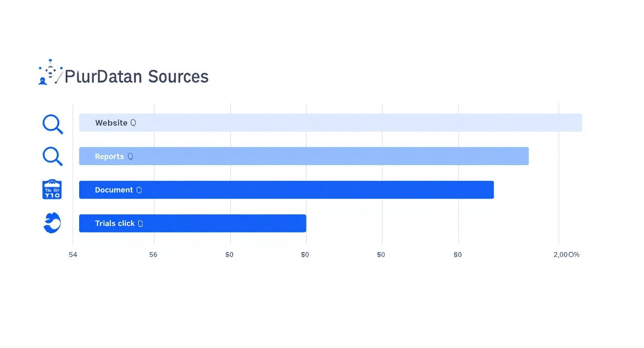Click the PlurDatan Sources logo icon

(x=50, y=73)
